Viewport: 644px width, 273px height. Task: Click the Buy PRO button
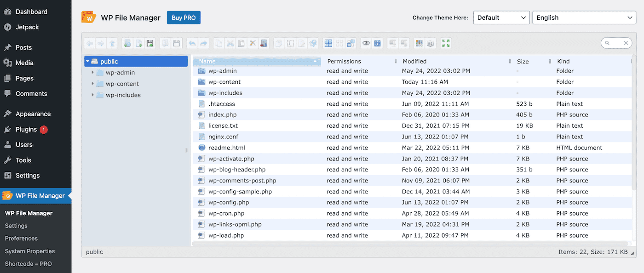(x=183, y=17)
